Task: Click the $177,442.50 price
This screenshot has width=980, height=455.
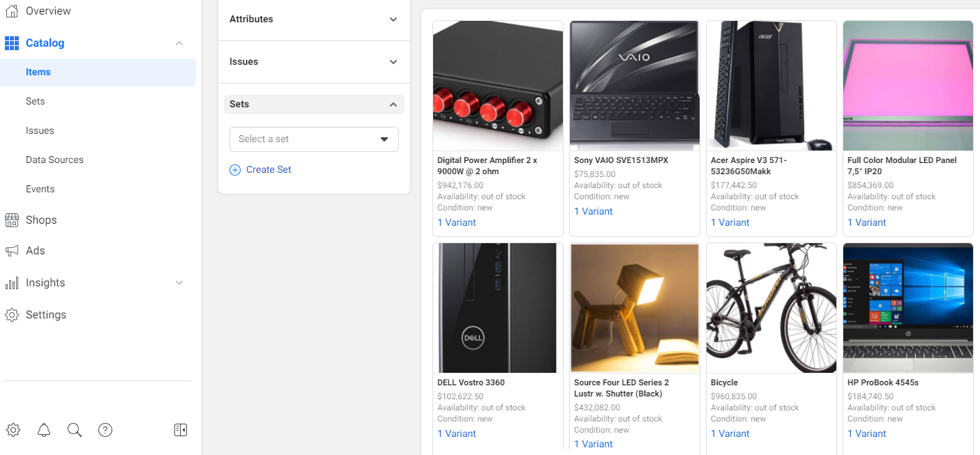Action: tap(734, 185)
